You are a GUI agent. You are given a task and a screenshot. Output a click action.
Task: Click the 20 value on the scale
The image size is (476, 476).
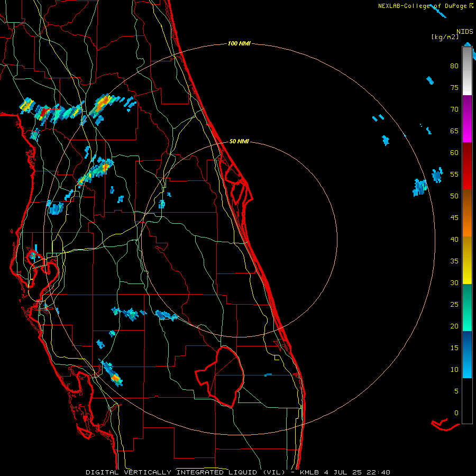click(454, 326)
